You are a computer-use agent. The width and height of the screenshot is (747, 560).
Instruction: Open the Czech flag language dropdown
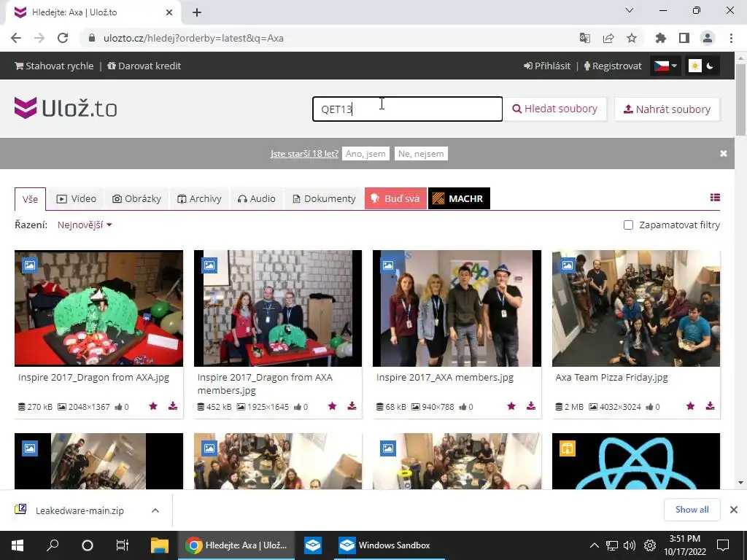[665, 66]
